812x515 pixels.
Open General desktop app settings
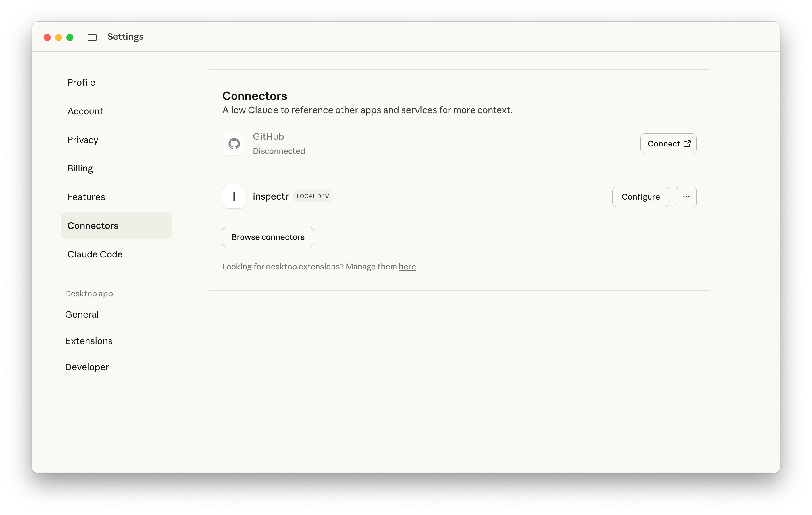tap(82, 315)
